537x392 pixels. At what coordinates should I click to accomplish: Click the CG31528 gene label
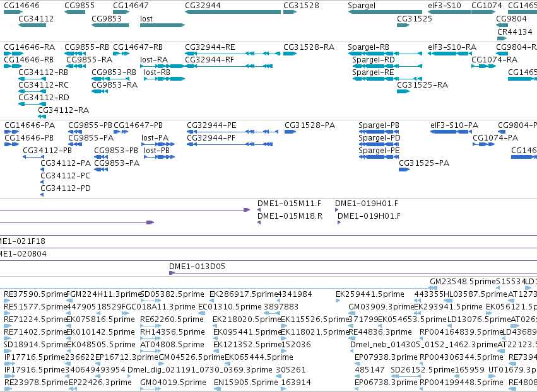[x=302, y=6]
